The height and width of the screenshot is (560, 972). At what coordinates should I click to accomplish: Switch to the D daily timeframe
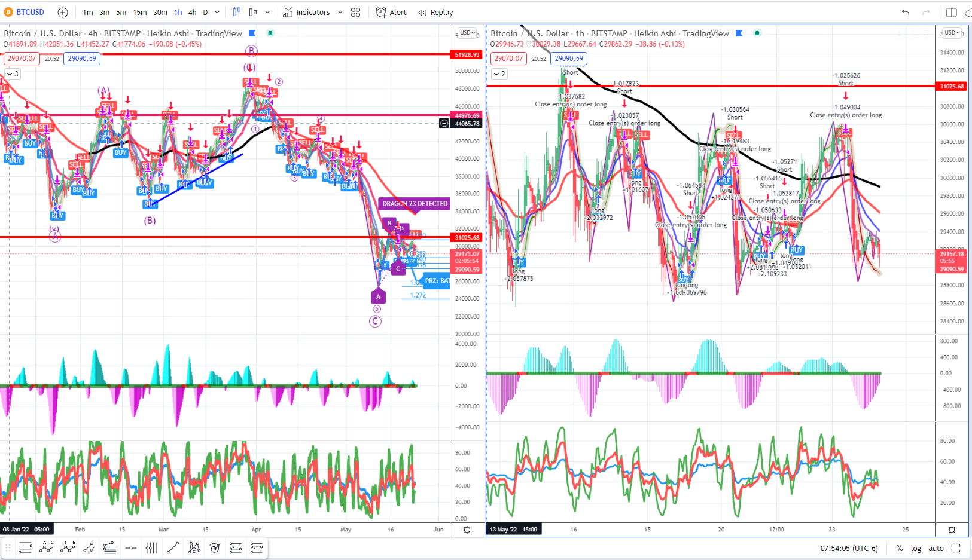tap(205, 12)
